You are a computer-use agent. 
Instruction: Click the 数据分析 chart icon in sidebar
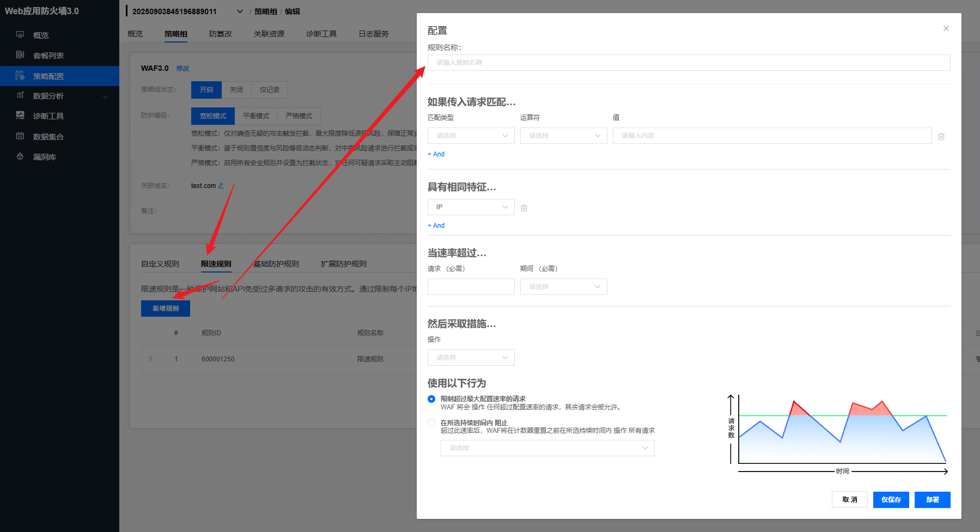[x=20, y=95]
